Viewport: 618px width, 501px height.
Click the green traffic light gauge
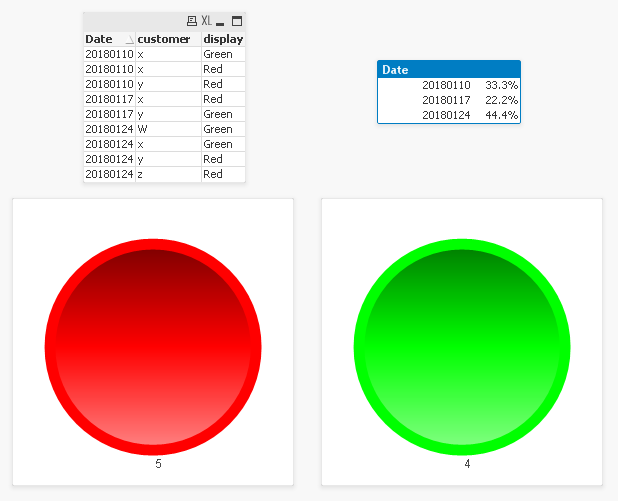pyautogui.click(x=462, y=347)
